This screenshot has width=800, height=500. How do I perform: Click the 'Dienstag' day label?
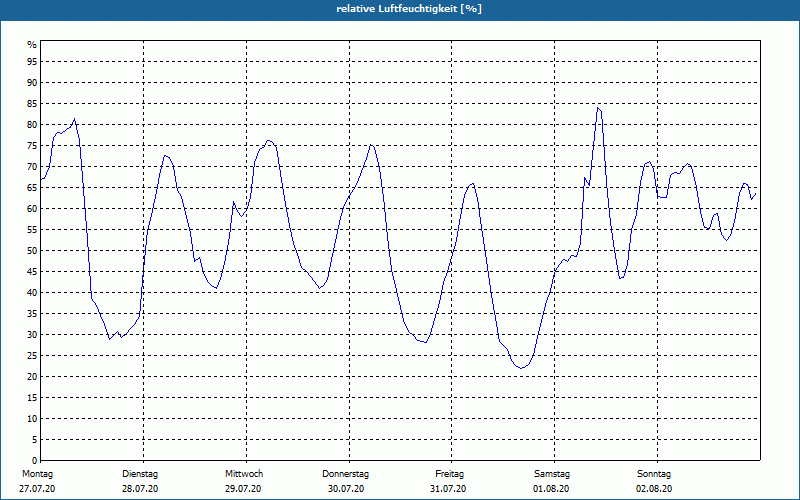pyautogui.click(x=140, y=474)
